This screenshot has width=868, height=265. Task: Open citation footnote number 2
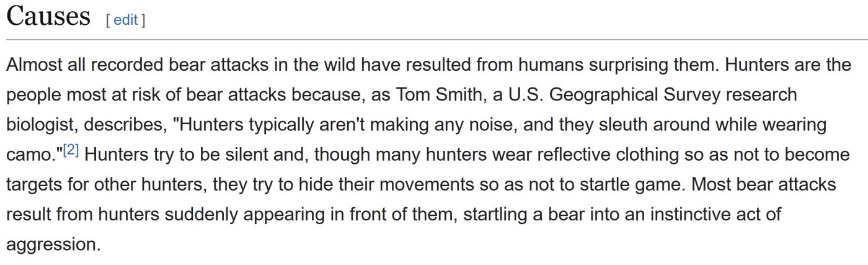point(71,151)
